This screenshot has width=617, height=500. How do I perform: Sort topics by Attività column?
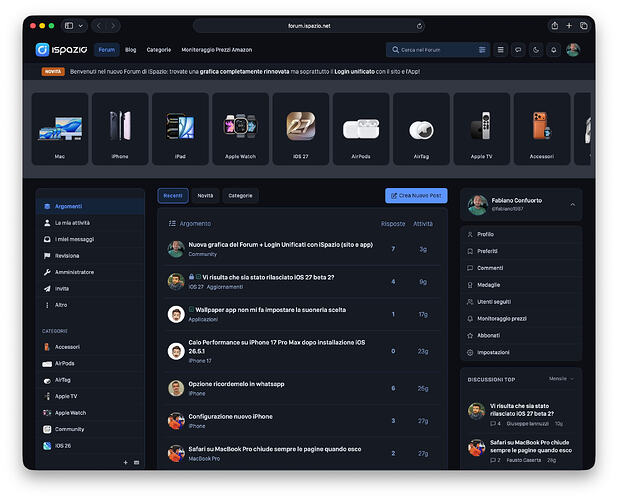tap(423, 224)
